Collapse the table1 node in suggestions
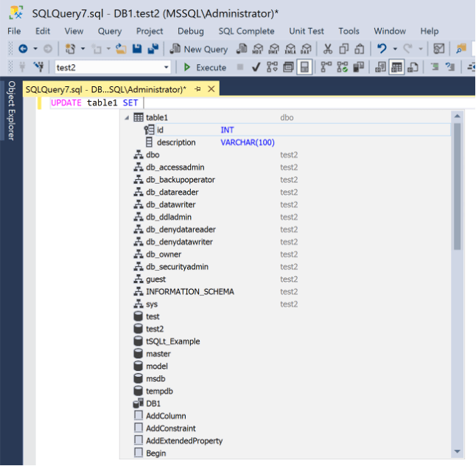Image resolution: width=476 pixels, height=466 pixels. pos(127,118)
